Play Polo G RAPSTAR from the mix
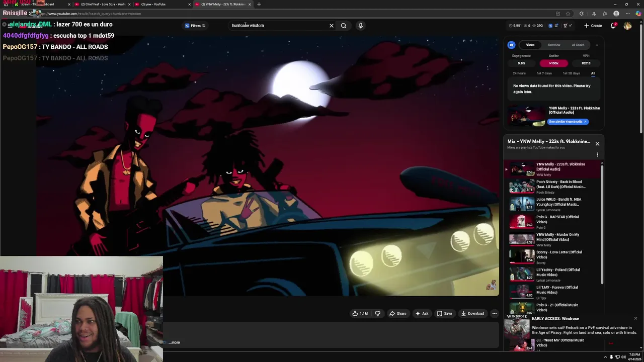The width and height of the screenshot is (644, 362). [x=553, y=222]
